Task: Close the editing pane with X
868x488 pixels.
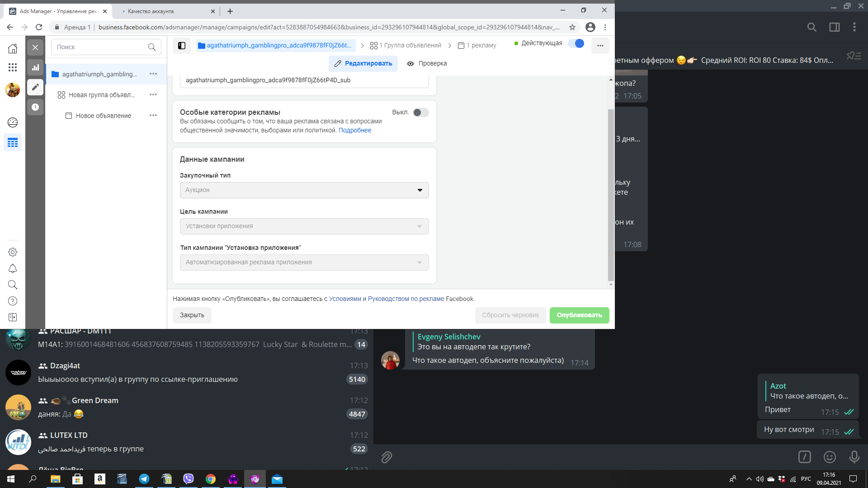Action: pos(35,47)
